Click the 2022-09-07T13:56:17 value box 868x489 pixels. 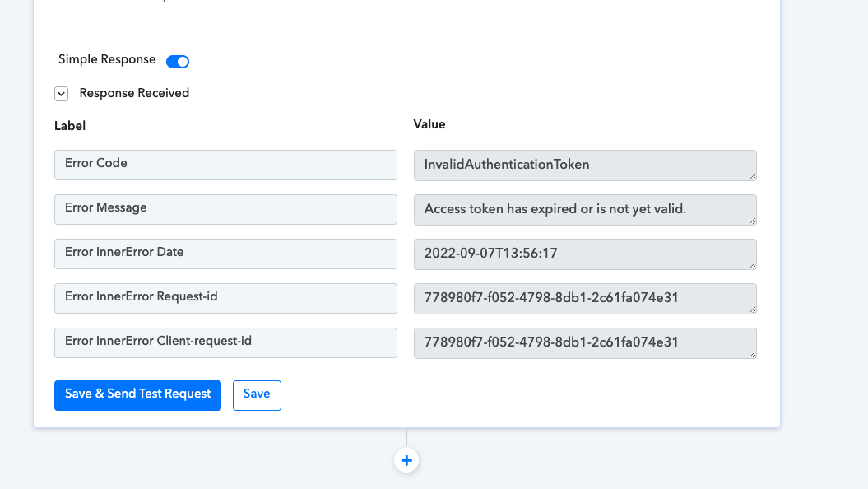tap(585, 254)
